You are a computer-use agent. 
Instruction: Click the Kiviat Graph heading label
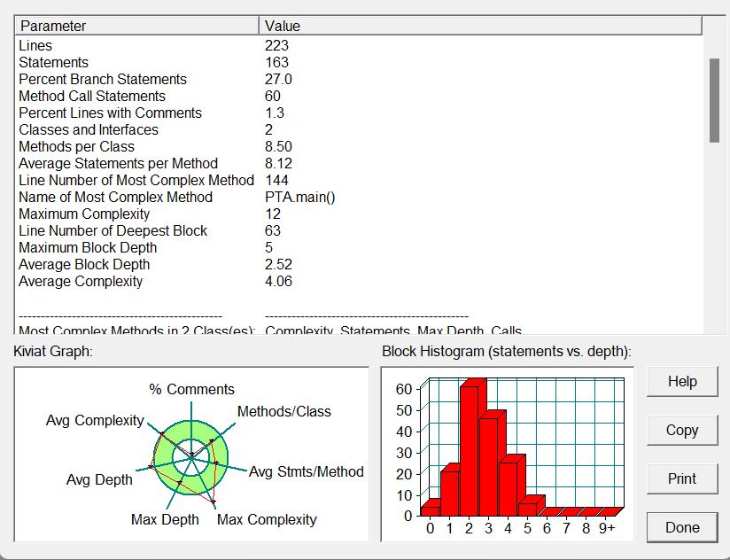pyautogui.click(x=53, y=351)
